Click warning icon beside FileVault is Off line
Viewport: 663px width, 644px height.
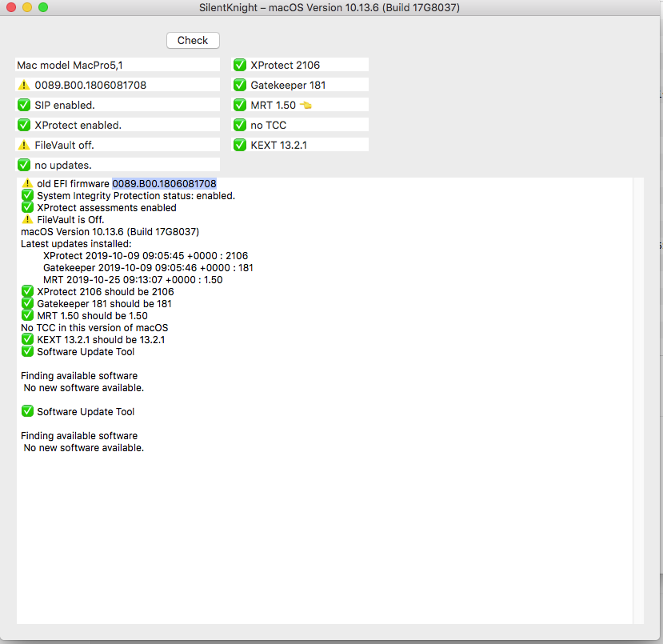(27, 219)
